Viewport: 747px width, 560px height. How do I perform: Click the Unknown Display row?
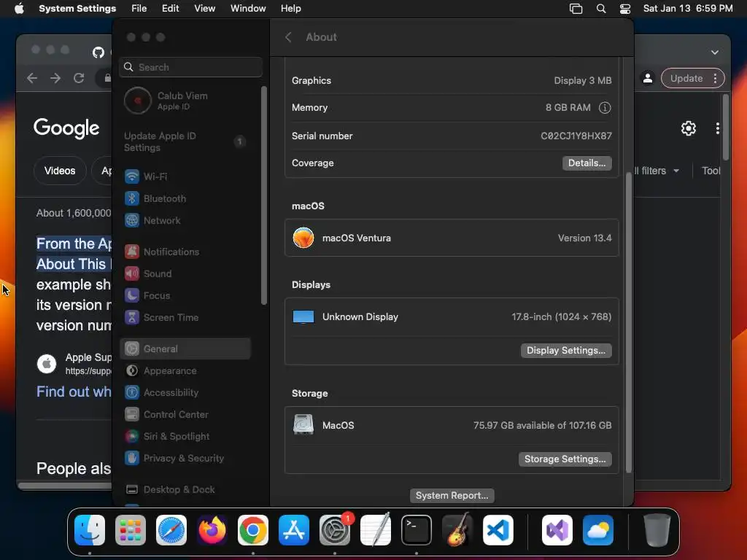(x=452, y=317)
